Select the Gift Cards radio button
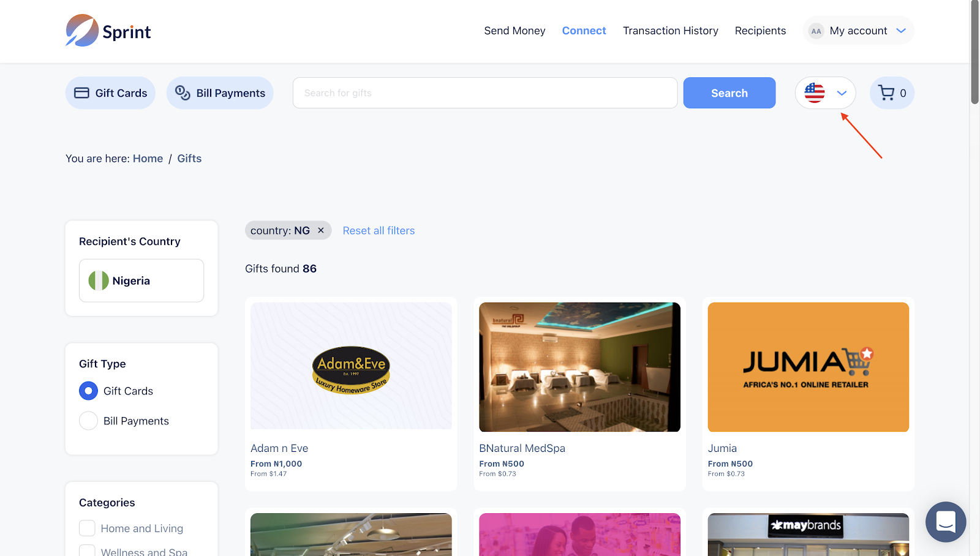This screenshot has height=556, width=980. pyautogui.click(x=89, y=391)
